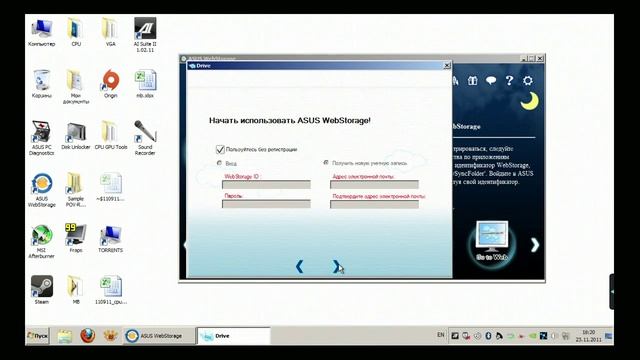This screenshot has height=360, width=640.
Task: Click right chevron in WebStorage panel
Action: 535,244
